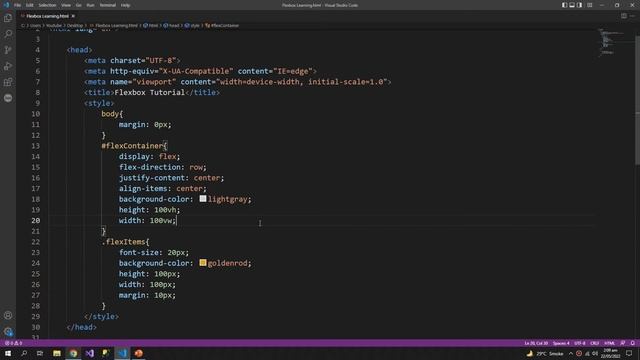Open the Go menu

pos(78,5)
